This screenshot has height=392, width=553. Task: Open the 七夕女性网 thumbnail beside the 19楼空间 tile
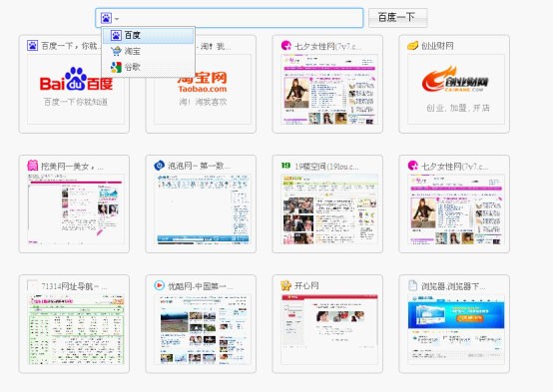pos(455,209)
